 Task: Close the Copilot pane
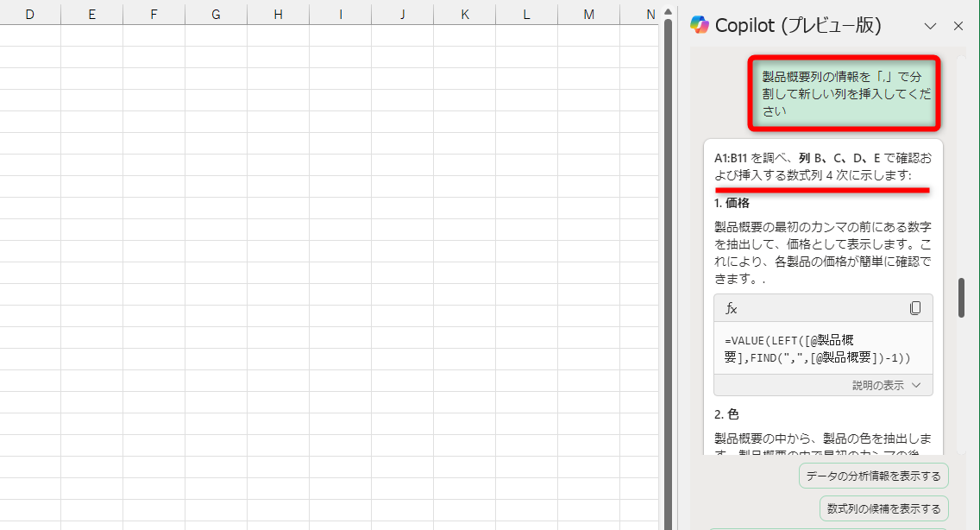coord(958,26)
